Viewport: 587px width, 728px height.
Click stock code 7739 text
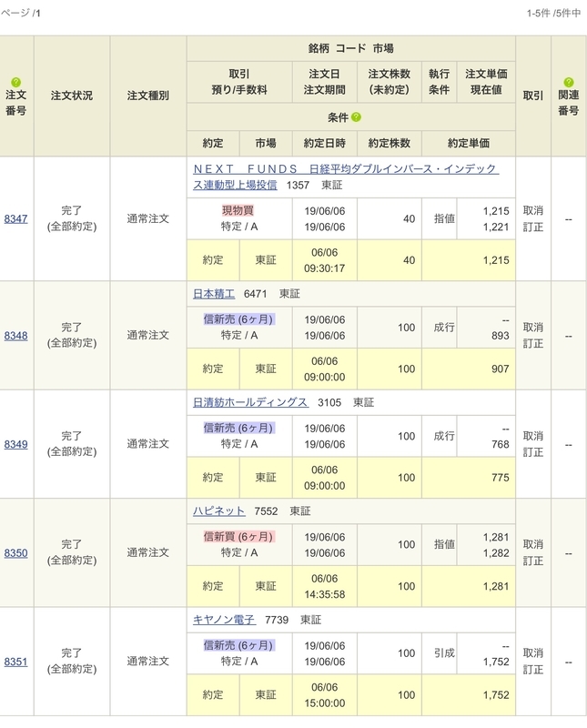click(277, 620)
